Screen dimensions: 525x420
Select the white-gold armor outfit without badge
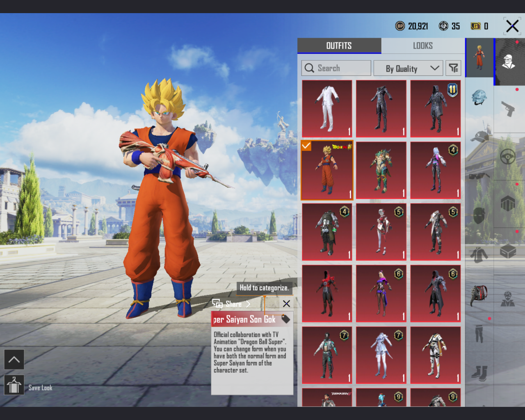436,355
